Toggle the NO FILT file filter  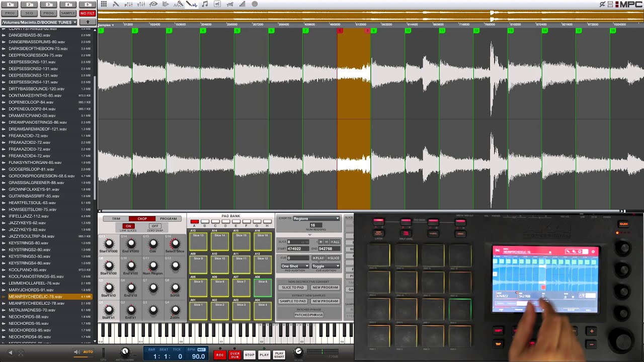pos(87,13)
